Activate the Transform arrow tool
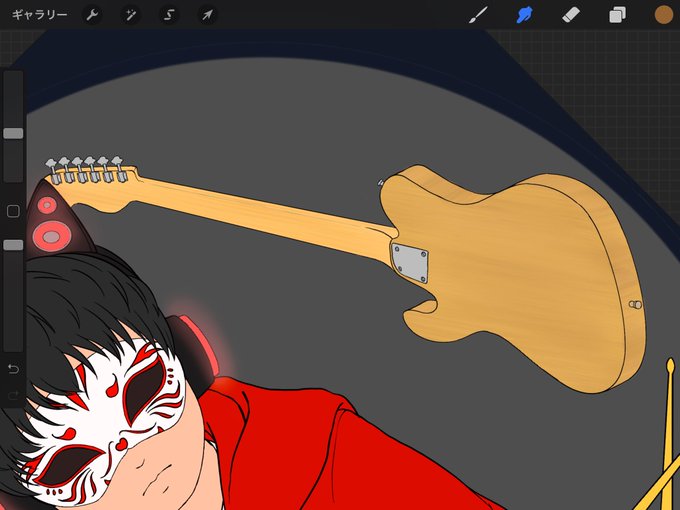 [x=207, y=15]
